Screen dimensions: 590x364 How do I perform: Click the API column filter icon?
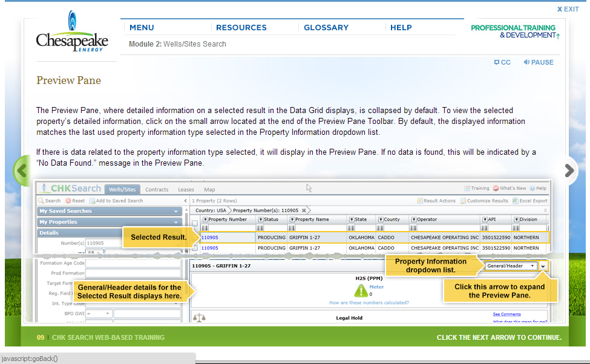[485, 228]
